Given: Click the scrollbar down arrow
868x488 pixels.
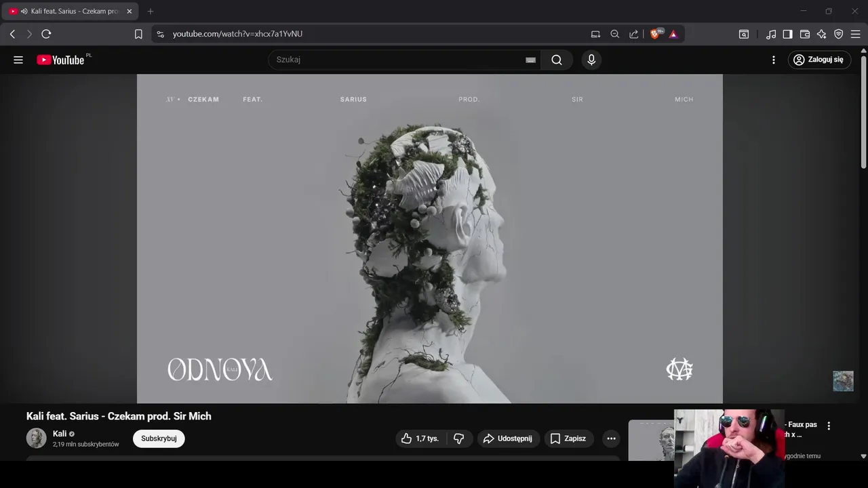Looking at the screenshot, I should (863, 457).
